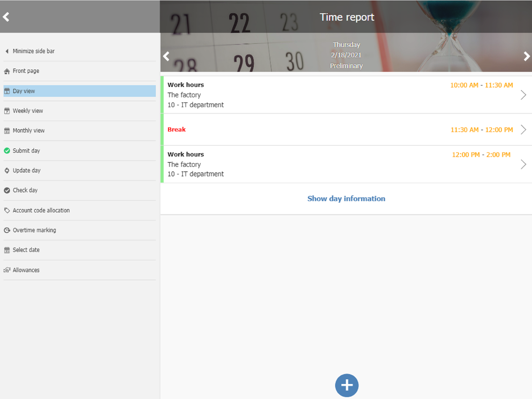Click the Overtime marking clock icon

pos(7,230)
